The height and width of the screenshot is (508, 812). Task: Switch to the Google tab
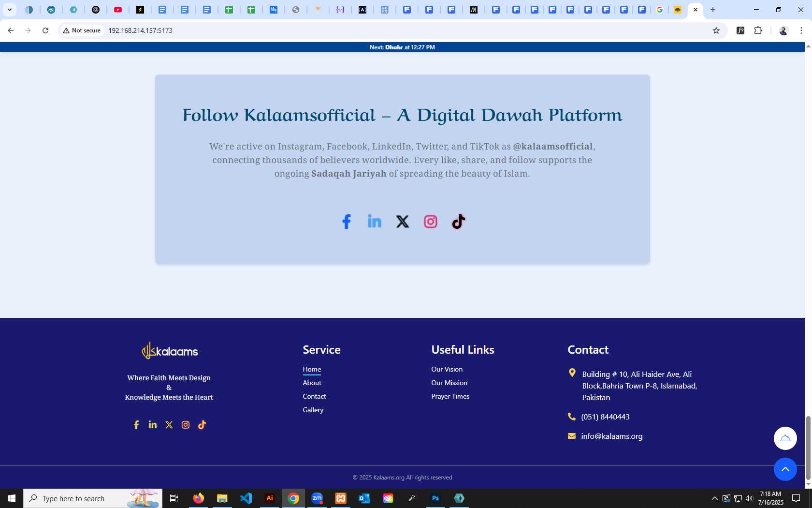(x=660, y=10)
